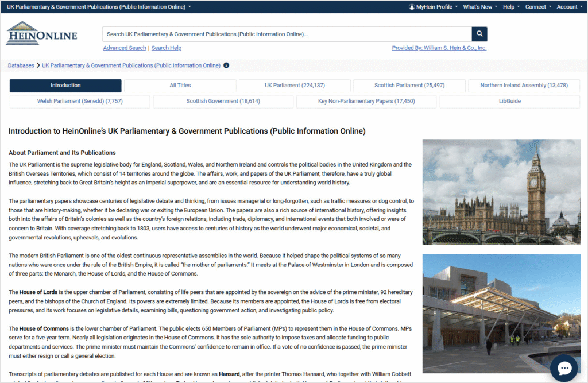Image resolution: width=588 pixels, height=383 pixels.
Task: Follow the Provided By William S. Hein link
Action: (439, 48)
